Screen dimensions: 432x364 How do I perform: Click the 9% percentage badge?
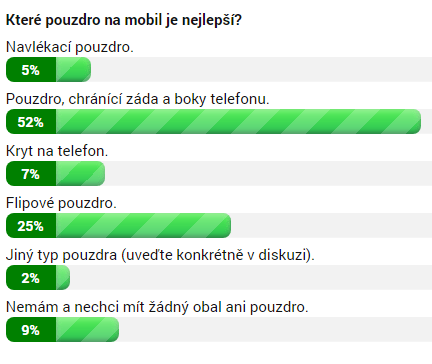pyautogui.click(x=31, y=329)
